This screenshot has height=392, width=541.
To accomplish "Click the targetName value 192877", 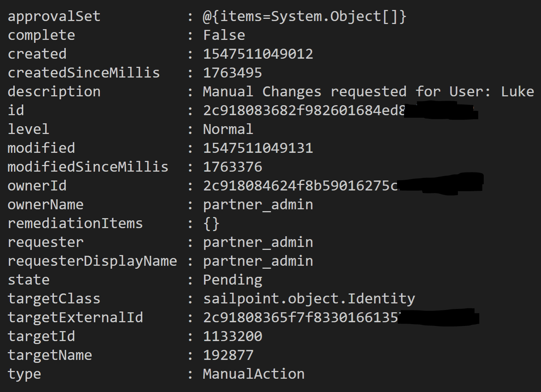I will pos(228,355).
